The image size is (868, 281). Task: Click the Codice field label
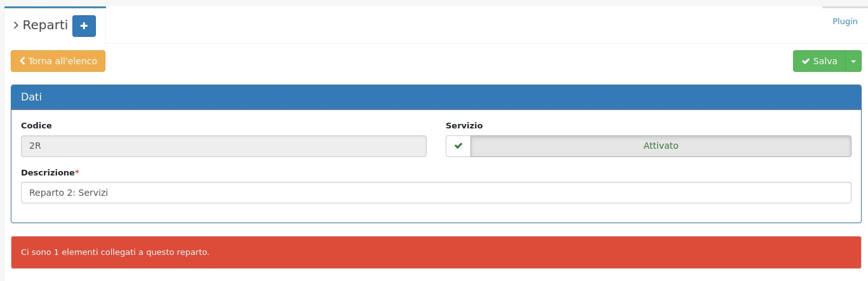click(x=36, y=126)
